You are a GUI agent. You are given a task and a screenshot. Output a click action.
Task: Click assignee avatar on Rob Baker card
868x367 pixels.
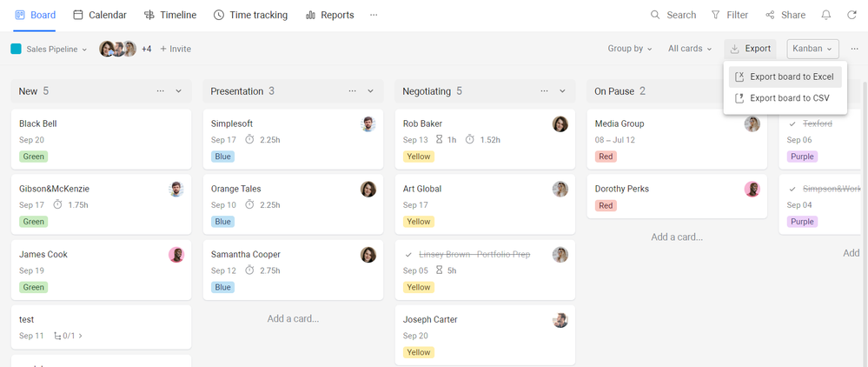(x=560, y=124)
